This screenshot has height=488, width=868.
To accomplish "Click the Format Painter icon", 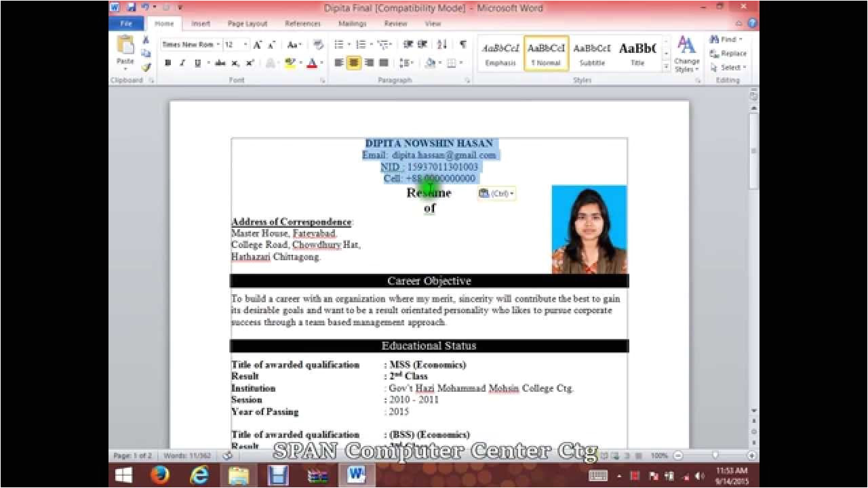I will (x=145, y=67).
